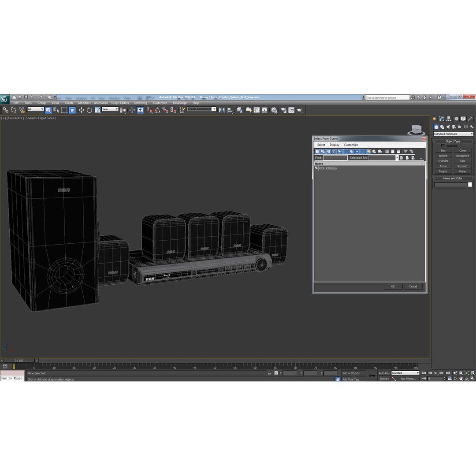Select the Cameras category icon
The height and width of the screenshot is (476, 476).
pyautogui.click(x=454, y=127)
